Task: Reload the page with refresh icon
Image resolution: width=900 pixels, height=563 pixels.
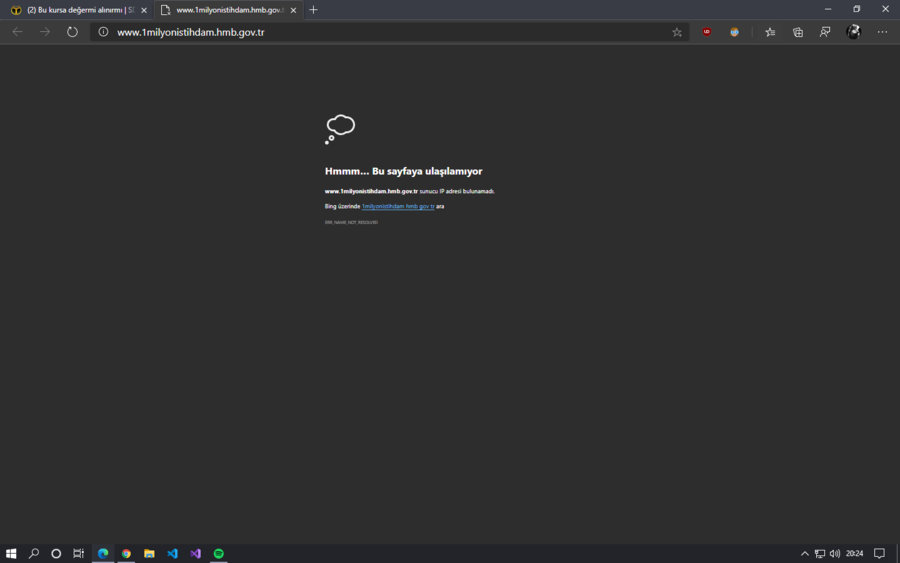Action: (72, 32)
